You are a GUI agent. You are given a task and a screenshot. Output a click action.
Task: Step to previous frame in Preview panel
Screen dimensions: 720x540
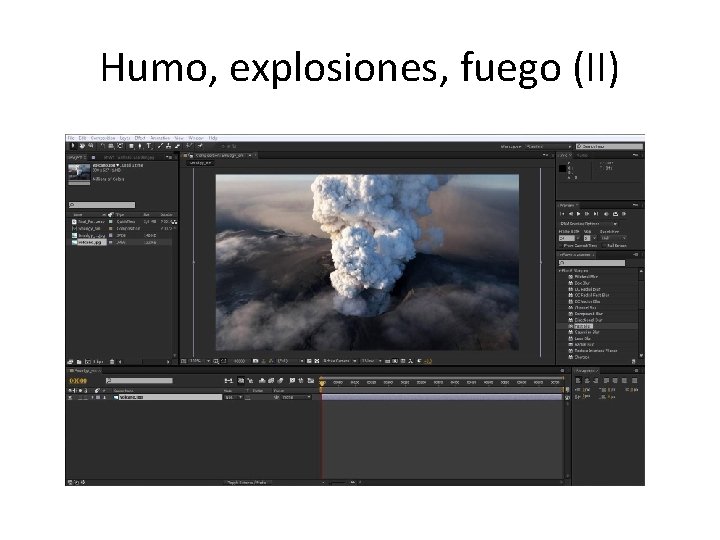point(570,214)
